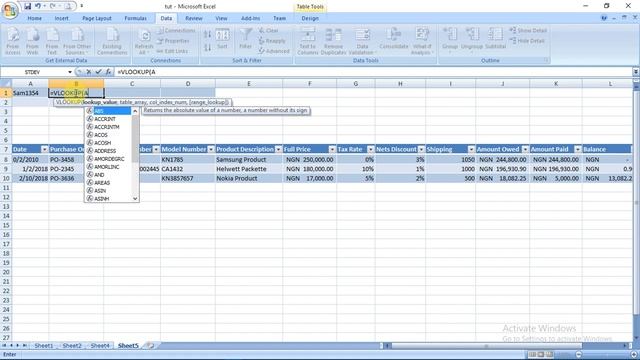Open the Name Box dropdown arrow
The image size is (640, 360).
coord(70,72)
